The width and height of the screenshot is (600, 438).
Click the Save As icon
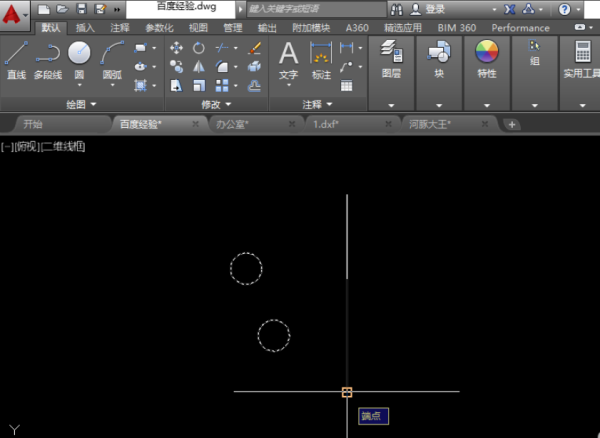[x=100, y=9]
